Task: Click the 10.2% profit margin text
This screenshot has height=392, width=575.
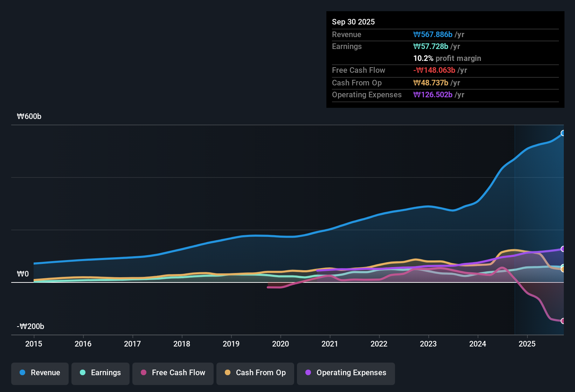Action: 447,58
